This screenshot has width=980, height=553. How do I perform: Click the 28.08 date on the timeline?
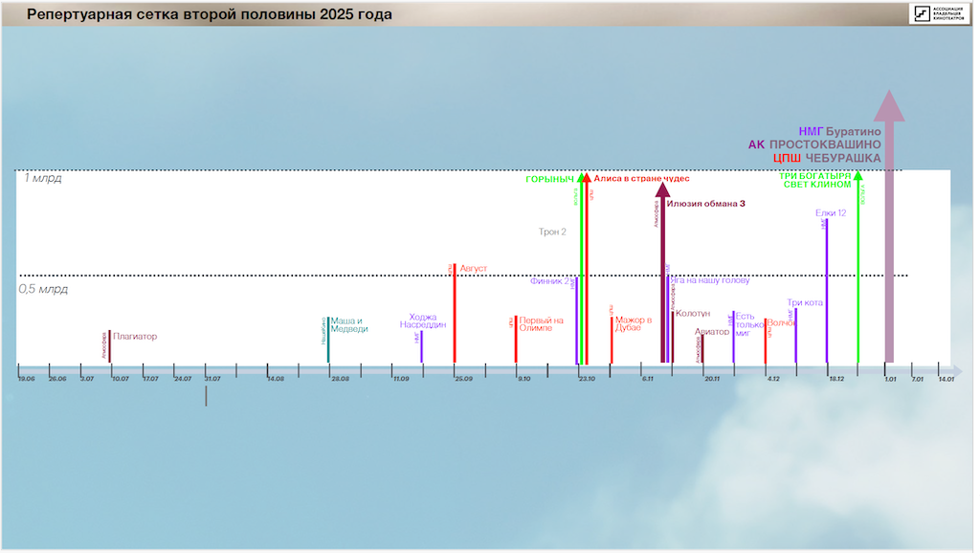pyautogui.click(x=339, y=380)
